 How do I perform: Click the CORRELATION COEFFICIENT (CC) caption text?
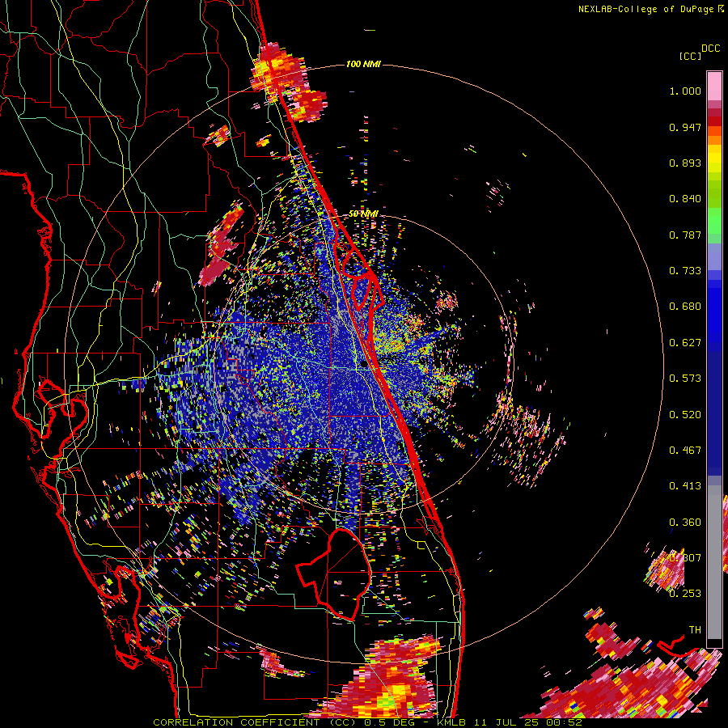255,722
